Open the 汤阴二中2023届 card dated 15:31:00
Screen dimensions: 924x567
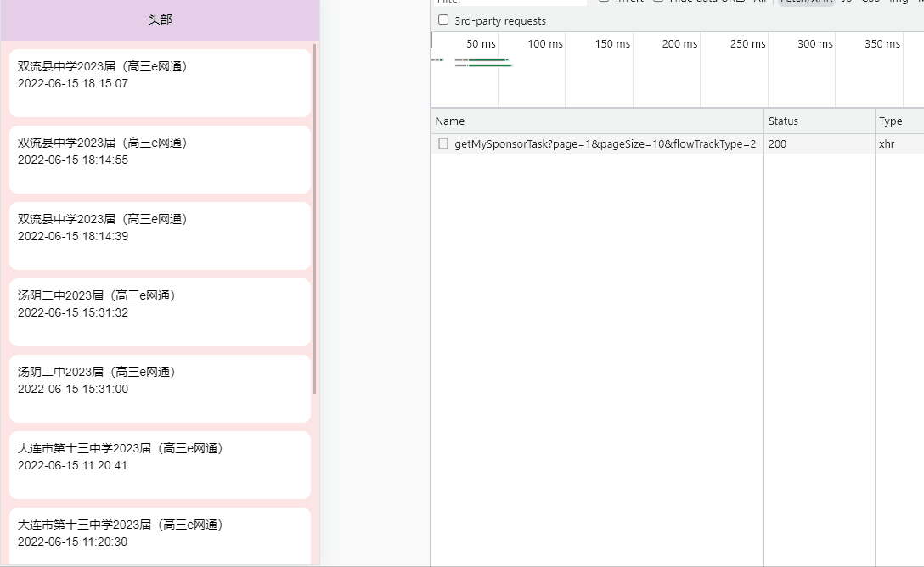[161, 390]
